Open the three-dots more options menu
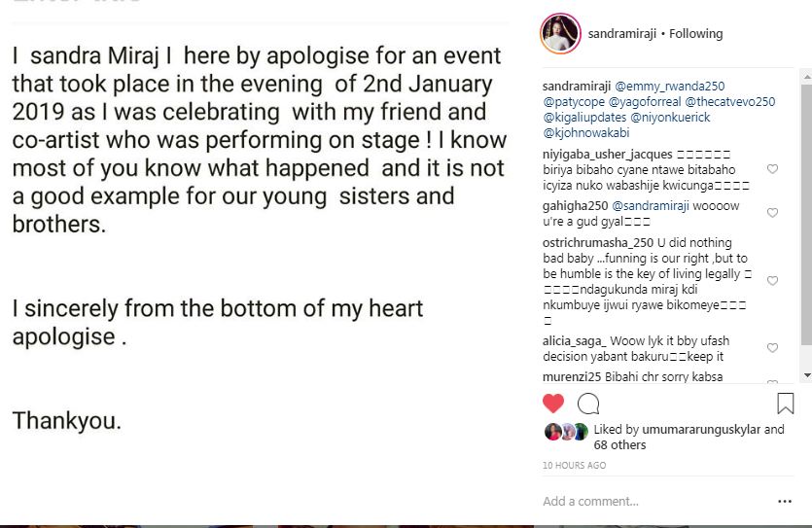Viewport: 812px width, 528px height. point(785,502)
